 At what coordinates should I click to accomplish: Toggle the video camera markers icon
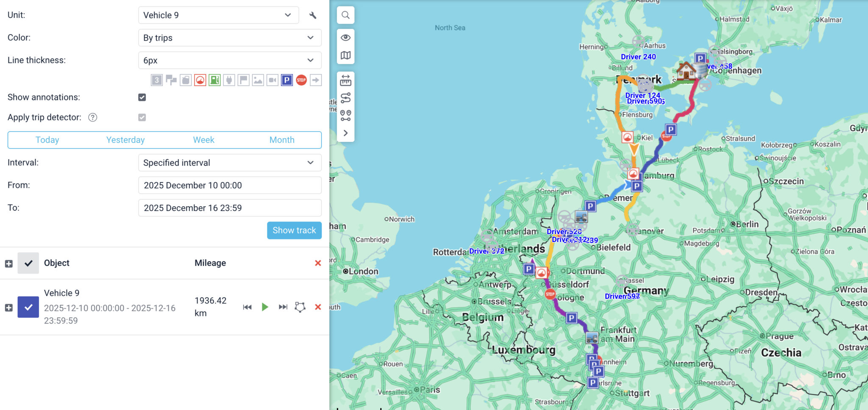[x=272, y=80]
